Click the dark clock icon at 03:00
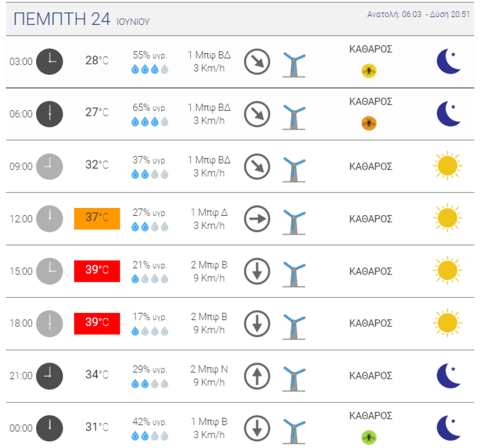The image size is (488, 448). [x=49, y=61]
